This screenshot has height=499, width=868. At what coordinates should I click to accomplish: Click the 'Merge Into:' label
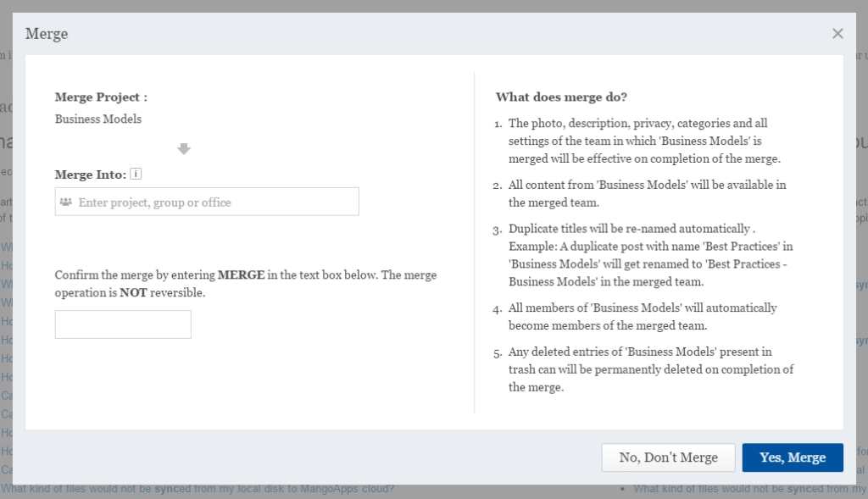[x=90, y=175]
